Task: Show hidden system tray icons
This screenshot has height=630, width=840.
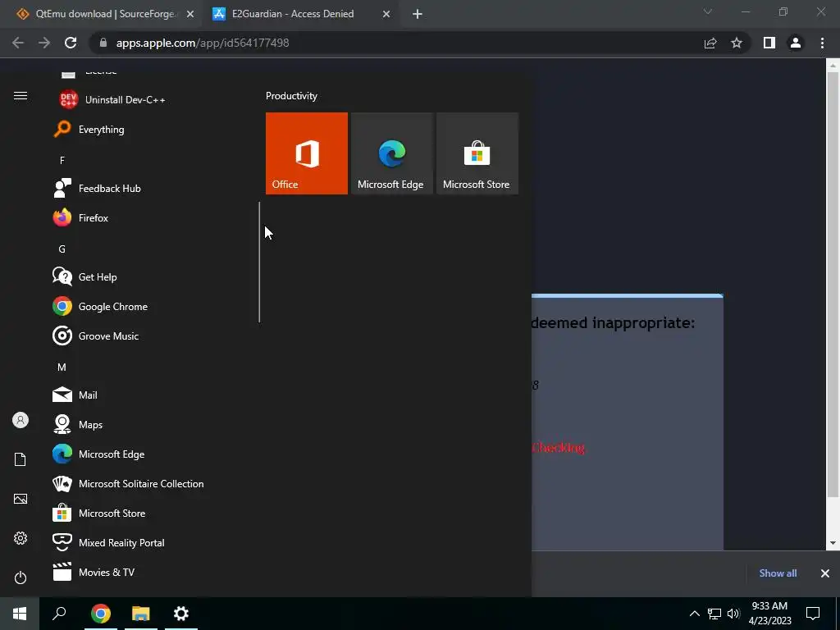Action: tap(694, 614)
